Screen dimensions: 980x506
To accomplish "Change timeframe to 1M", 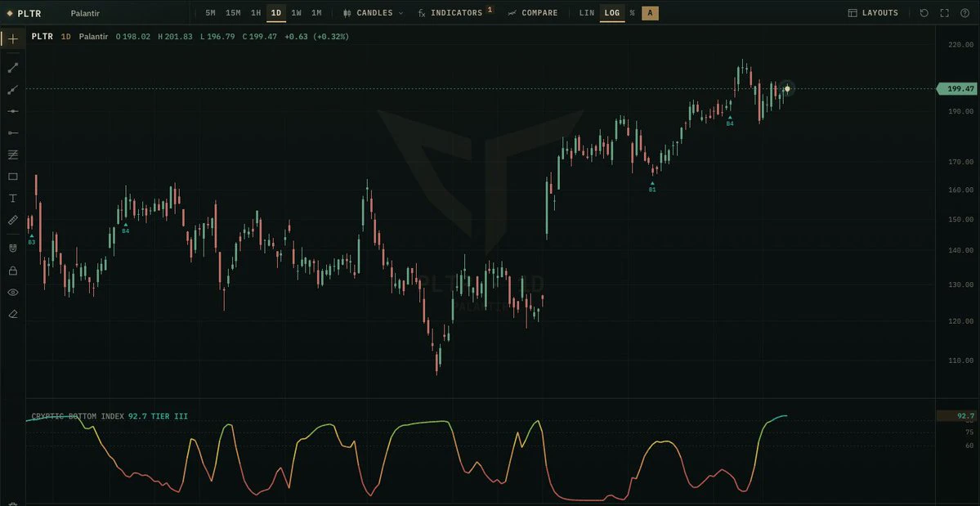I will click(x=316, y=13).
